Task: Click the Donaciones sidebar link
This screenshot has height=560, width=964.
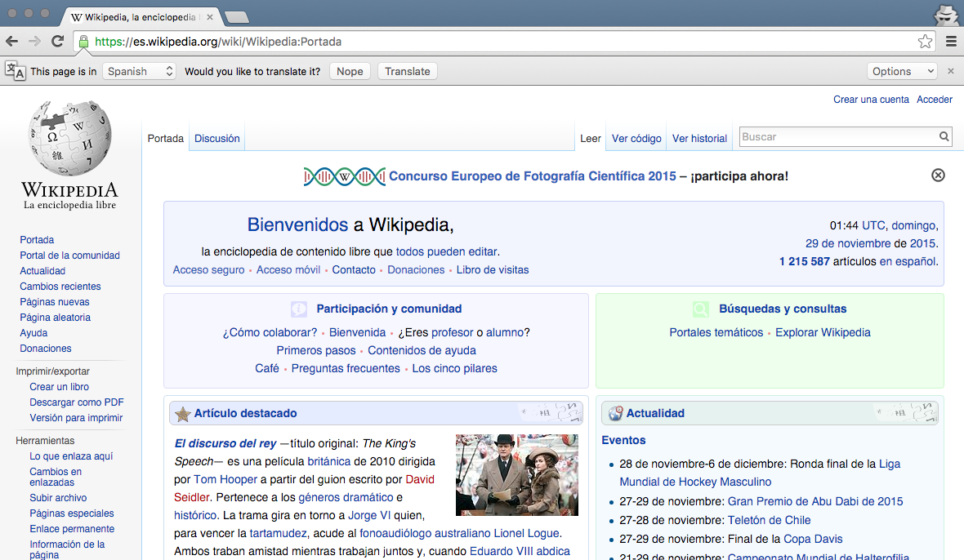Action: [x=46, y=348]
